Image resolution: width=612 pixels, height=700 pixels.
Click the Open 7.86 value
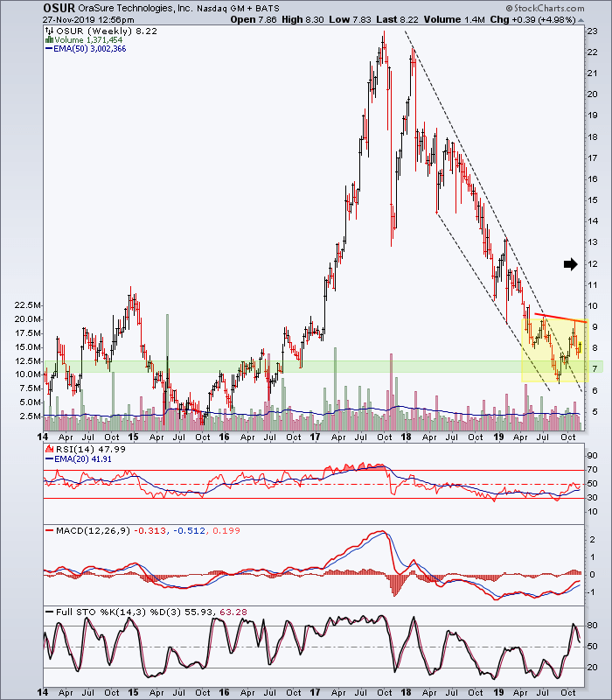pos(254,19)
